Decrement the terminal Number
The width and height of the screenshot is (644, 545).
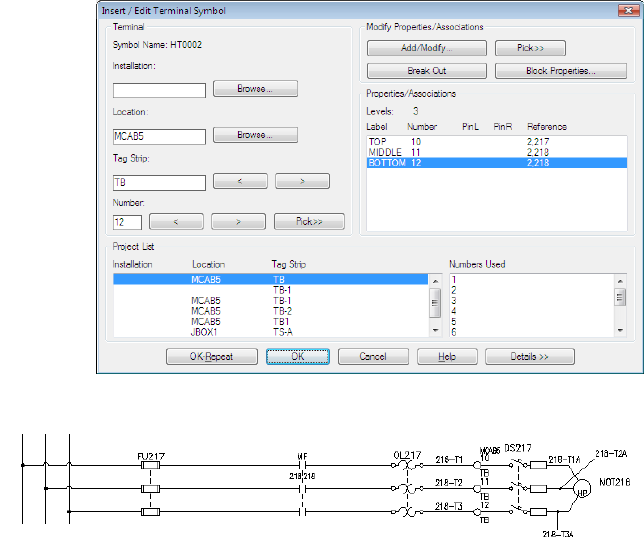coord(176,221)
